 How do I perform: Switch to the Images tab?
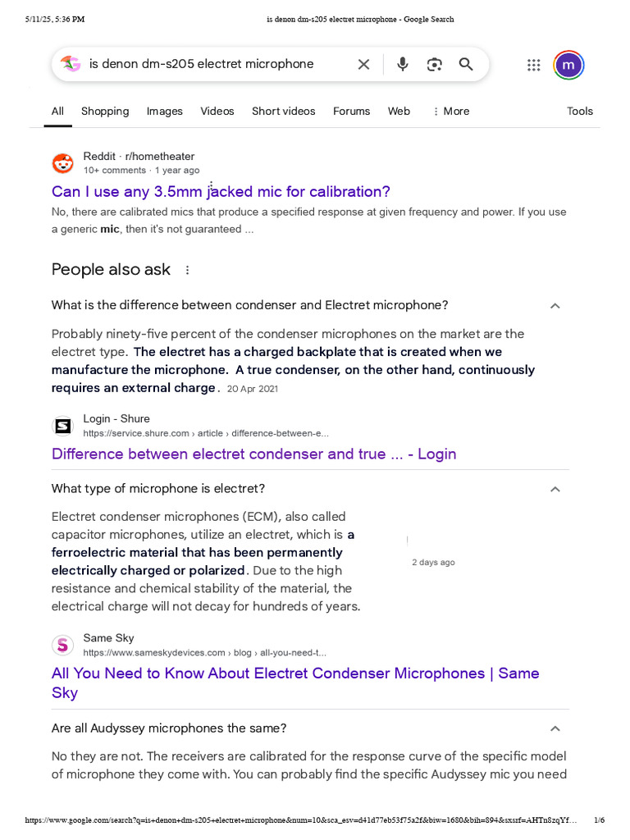coord(165,111)
